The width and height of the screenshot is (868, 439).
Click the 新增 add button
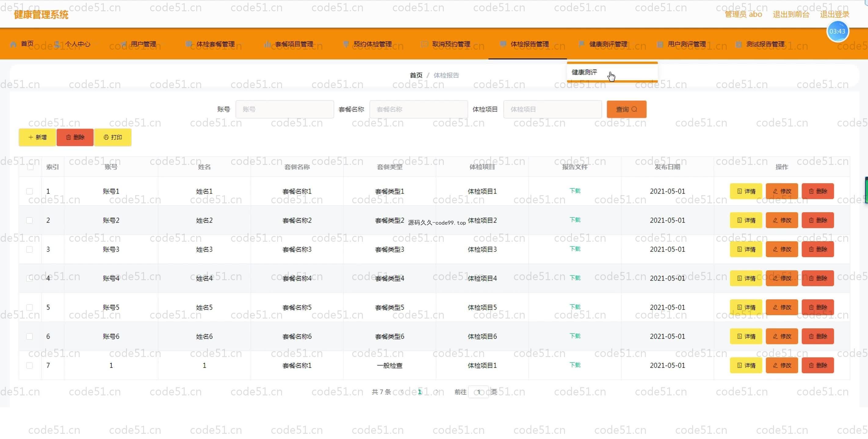(37, 137)
